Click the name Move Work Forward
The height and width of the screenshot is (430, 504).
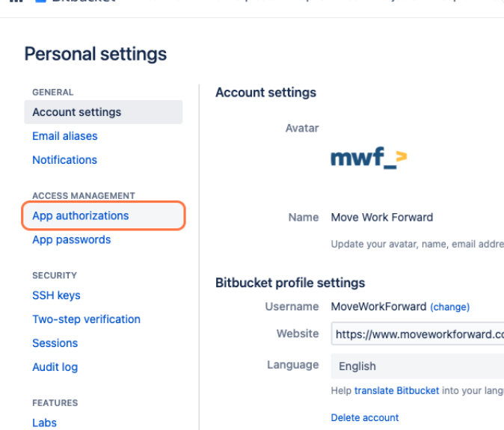click(x=382, y=218)
